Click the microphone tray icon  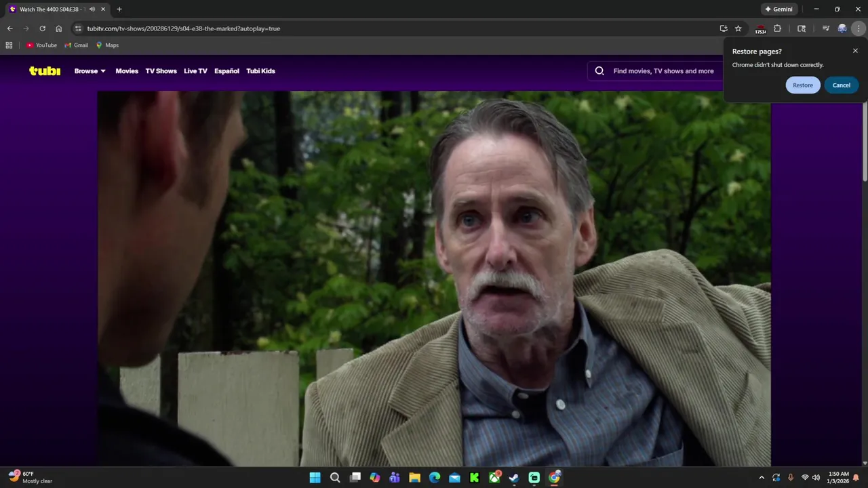[x=791, y=478]
